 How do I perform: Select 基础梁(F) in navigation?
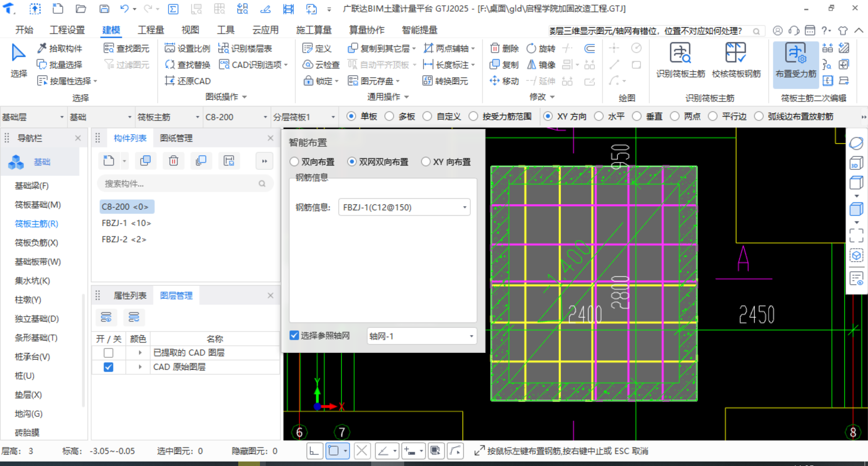(x=32, y=185)
